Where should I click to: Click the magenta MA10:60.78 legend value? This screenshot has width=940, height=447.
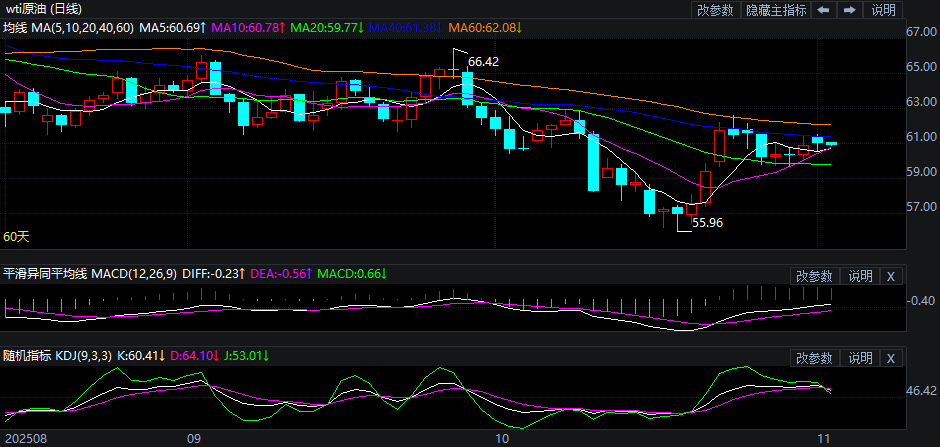[246, 27]
